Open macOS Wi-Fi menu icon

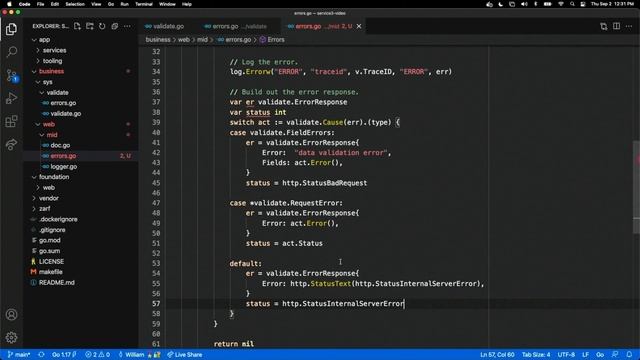pyautogui.click(x=561, y=4)
